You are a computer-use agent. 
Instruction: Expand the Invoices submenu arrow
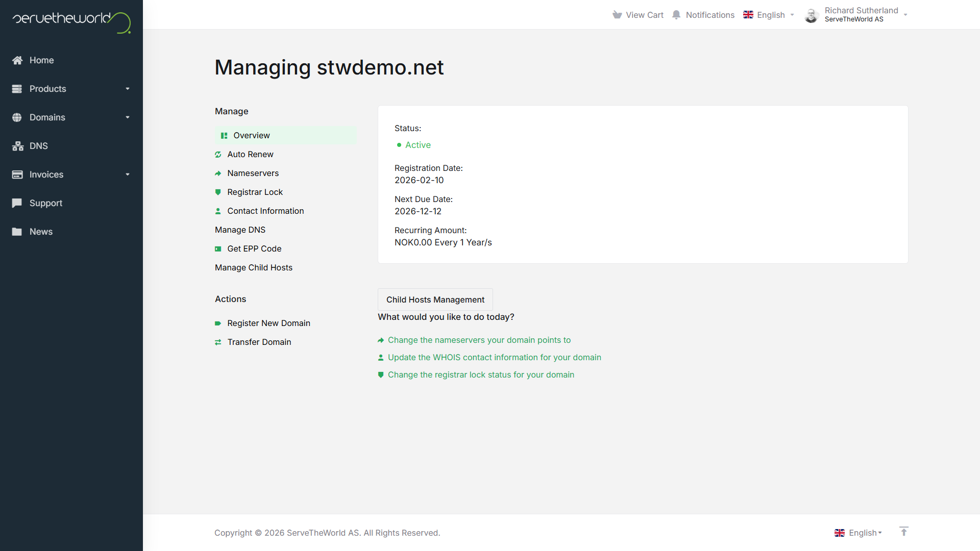pos(128,174)
